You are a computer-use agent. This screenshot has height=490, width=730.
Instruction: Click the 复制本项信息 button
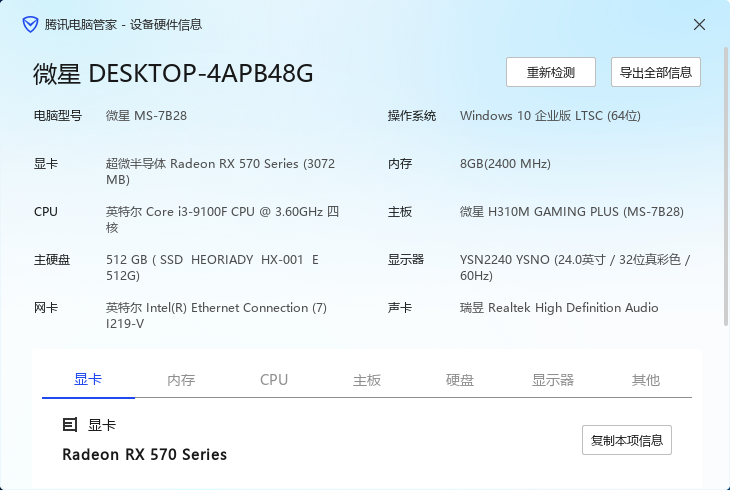[x=627, y=440]
